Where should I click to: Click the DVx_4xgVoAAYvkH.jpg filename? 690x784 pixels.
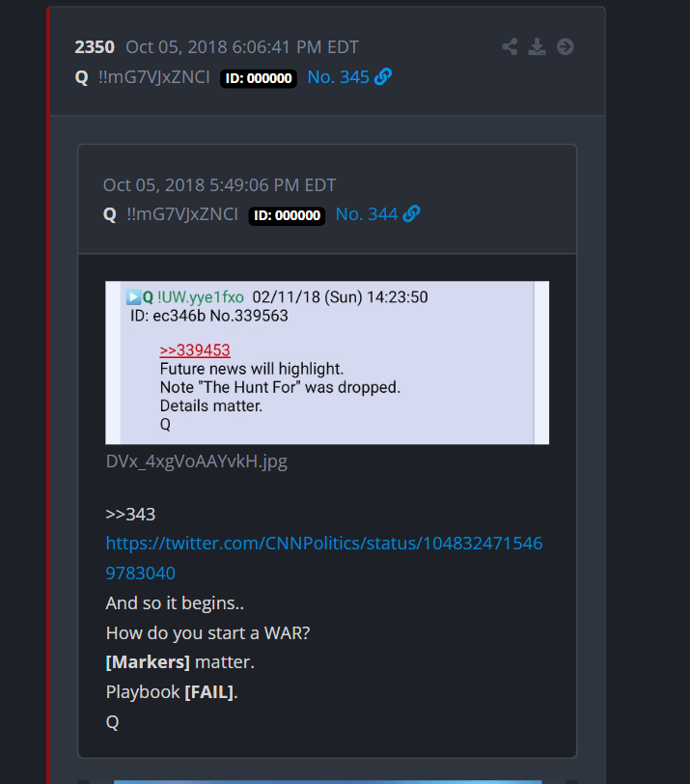coord(196,461)
